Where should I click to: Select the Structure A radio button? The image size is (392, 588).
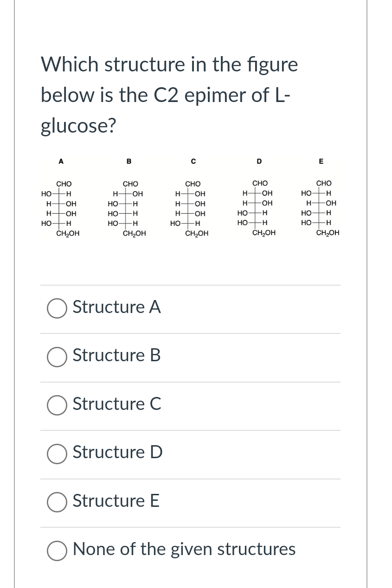(57, 308)
